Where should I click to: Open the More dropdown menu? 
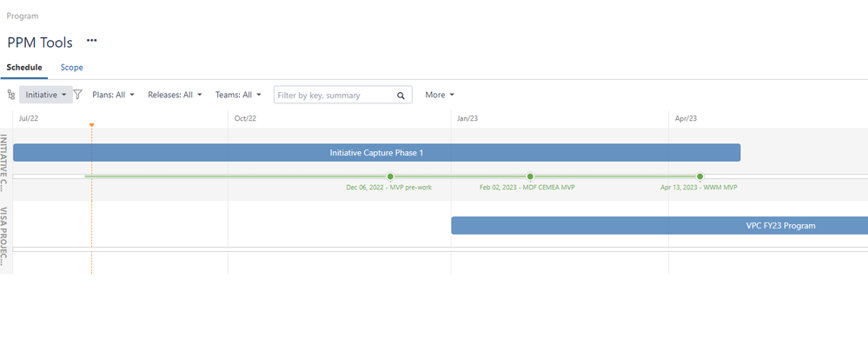[x=440, y=95]
